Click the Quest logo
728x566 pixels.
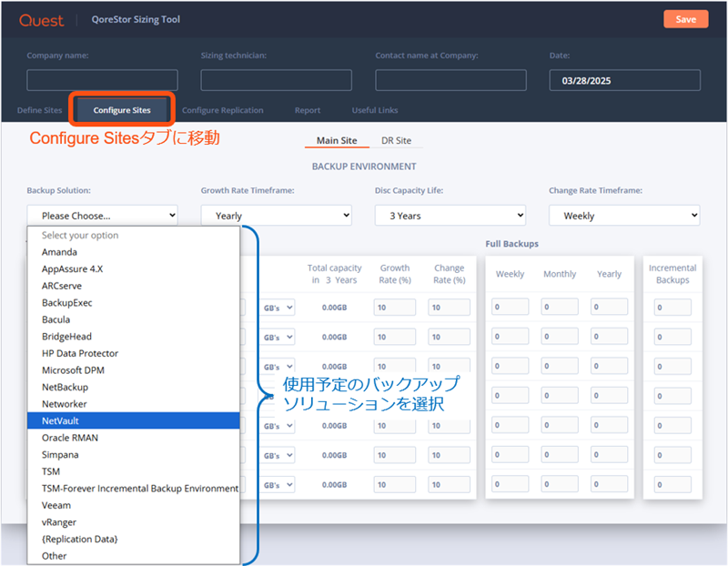[x=41, y=20]
